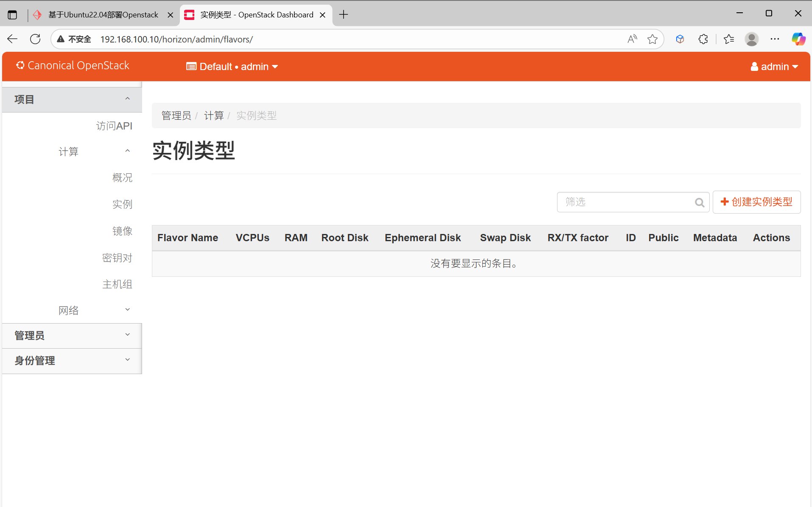812x507 pixels.
Task: Sort by ID column header
Action: click(x=631, y=238)
